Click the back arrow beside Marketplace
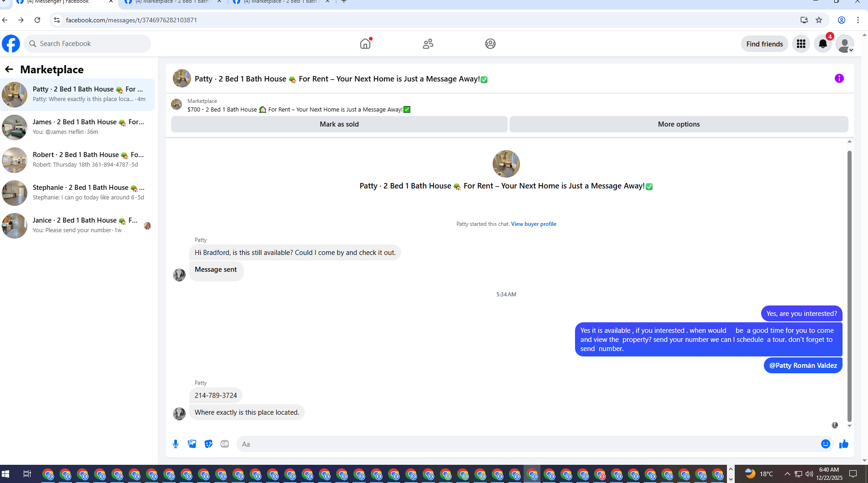Viewport: 868px width, 483px height. 9,69
